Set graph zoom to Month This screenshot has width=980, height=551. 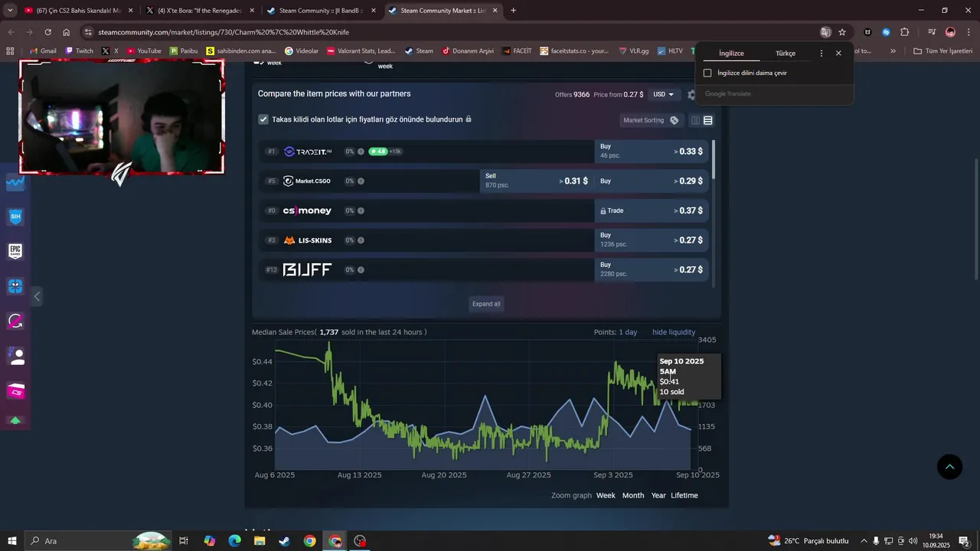click(633, 495)
